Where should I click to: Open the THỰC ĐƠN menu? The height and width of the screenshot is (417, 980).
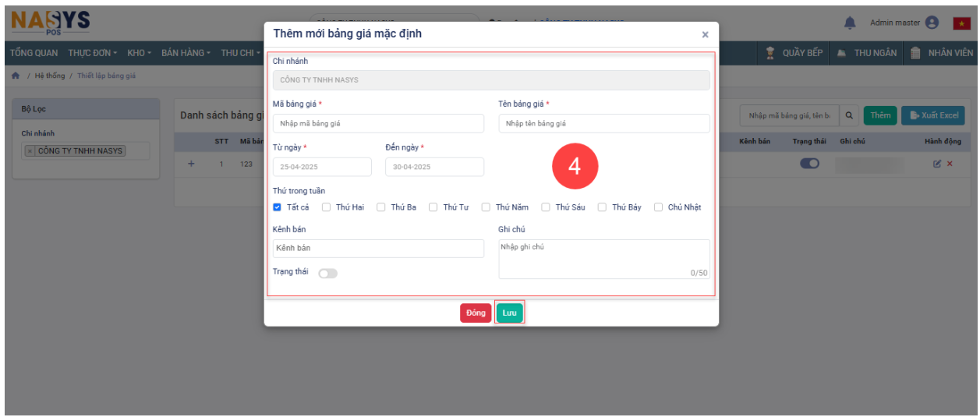pos(92,53)
